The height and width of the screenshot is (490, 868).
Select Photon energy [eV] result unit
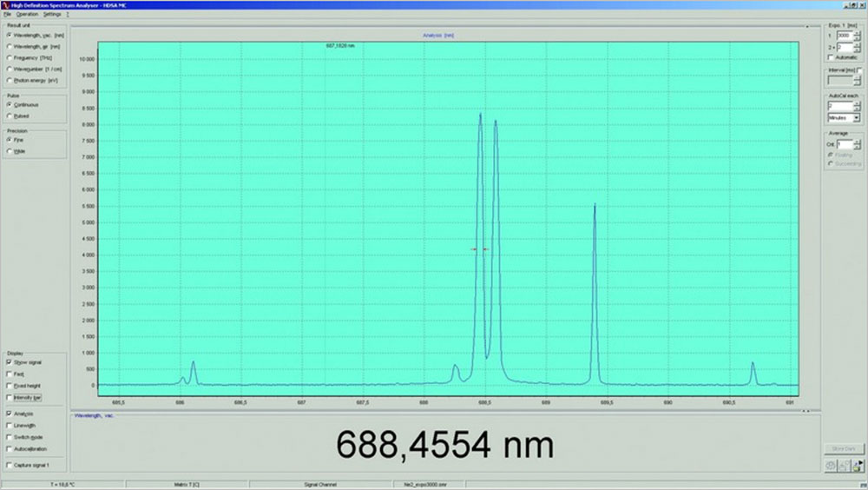[x=10, y=80]
